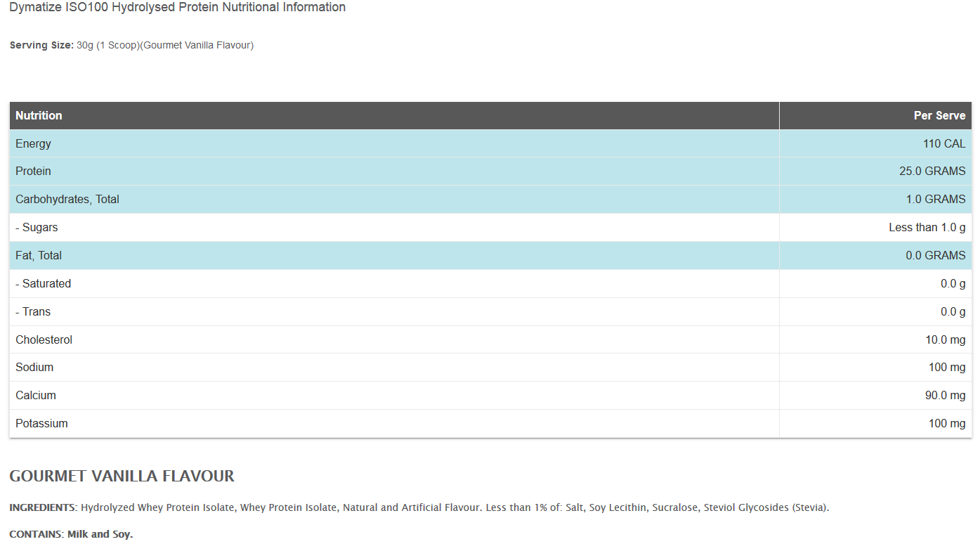Click the '0.0 g' value in the Saturated row
The width and height of the screenshot is (980, 544).
coord(953,284)
